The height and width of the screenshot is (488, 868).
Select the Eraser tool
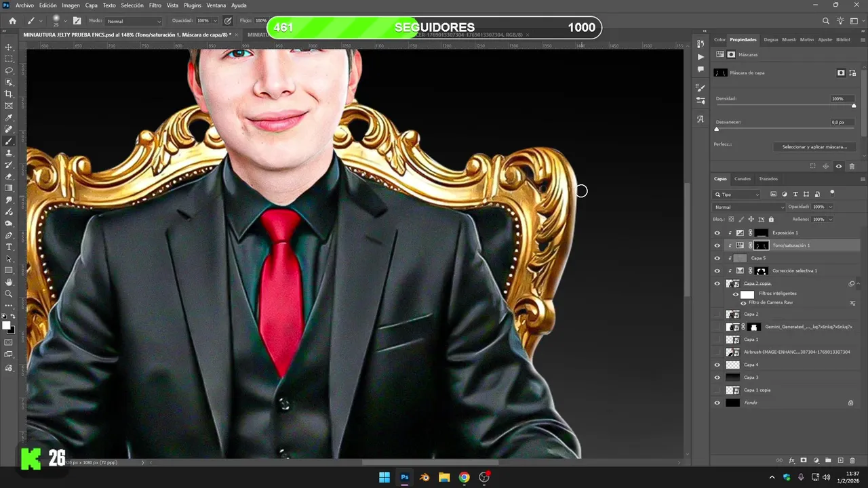click(x=9, y=176)
